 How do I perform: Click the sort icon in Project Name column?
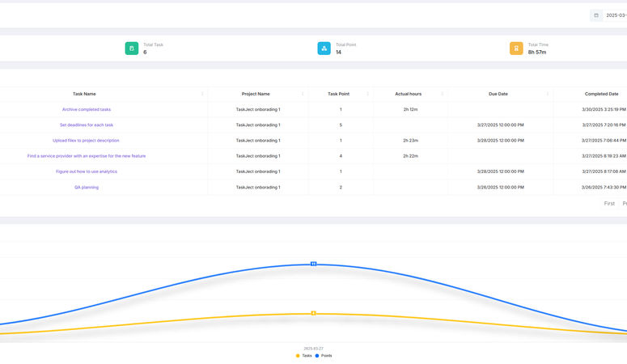[303, 94]
